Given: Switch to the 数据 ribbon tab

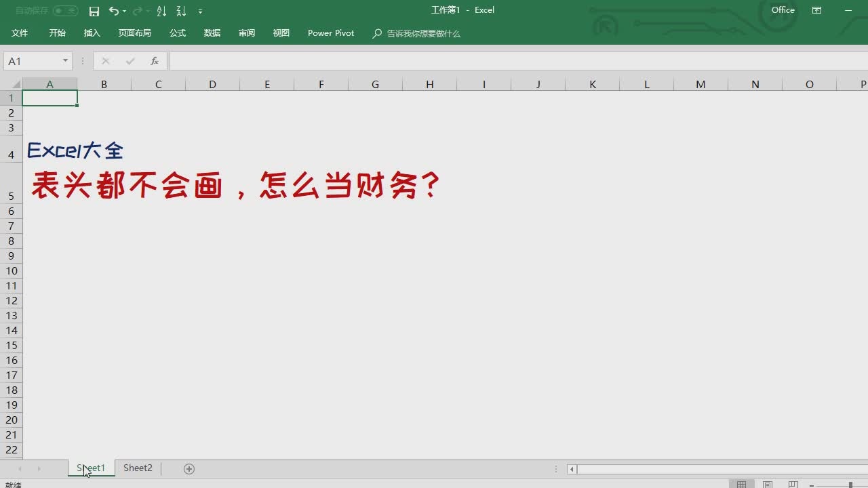Looking at the screenshot, I should point(212,33).
